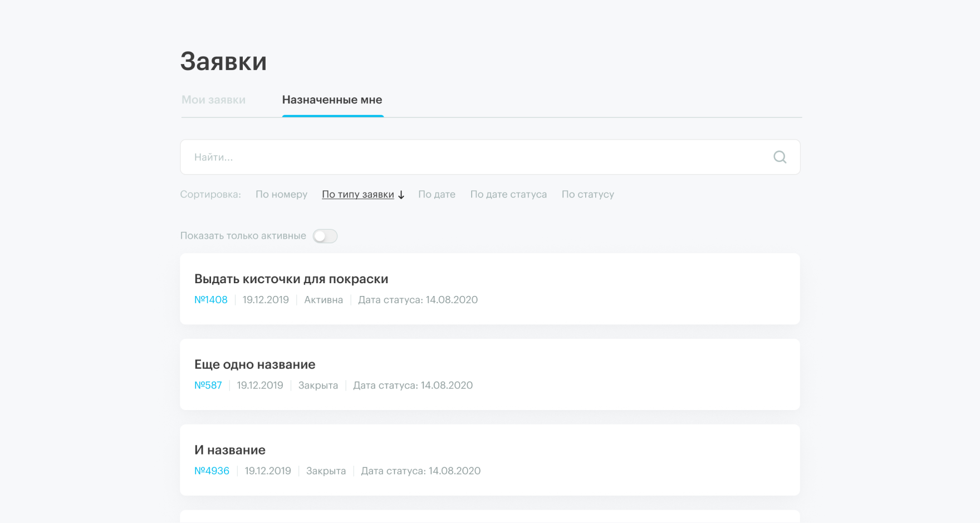Toggle the show only active switch
This screenshot has height=523, width=980.
tap(325, 236)
